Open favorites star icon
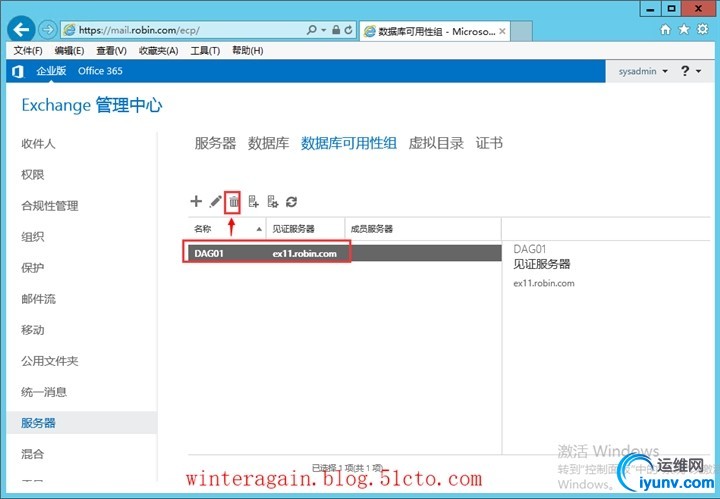The width and height of the screenshot is (720, 499). pos(684,29)
